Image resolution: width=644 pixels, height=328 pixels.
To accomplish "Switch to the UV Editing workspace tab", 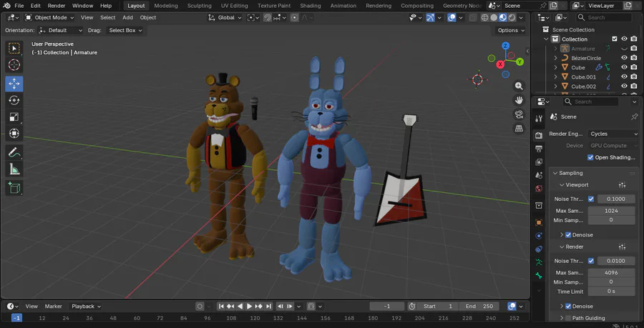I will pos(234,6).
